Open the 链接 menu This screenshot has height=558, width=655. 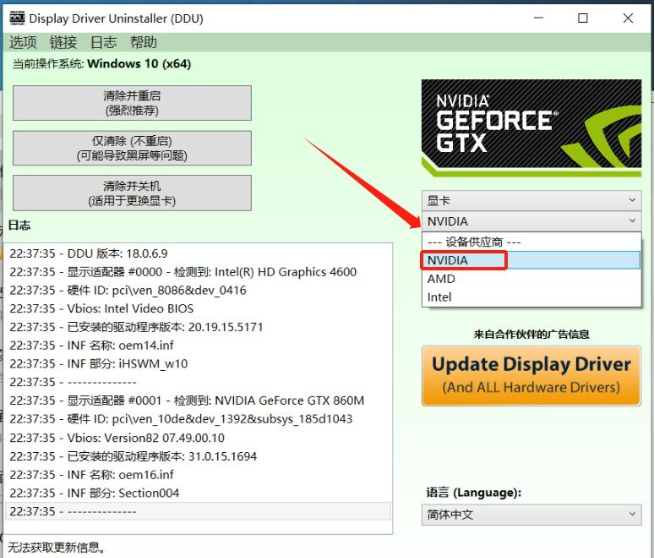(x=63, y=43)
